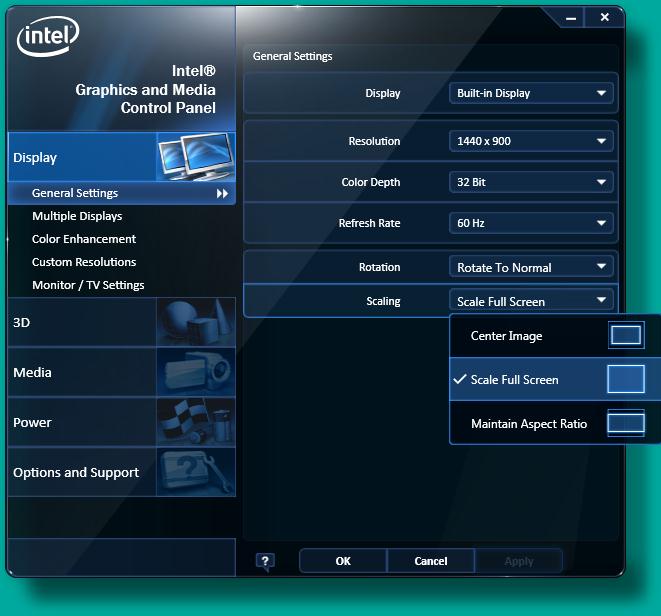Click the help question mark icon
The width and height of the screenshot is (661, 616).
(265, 561)
